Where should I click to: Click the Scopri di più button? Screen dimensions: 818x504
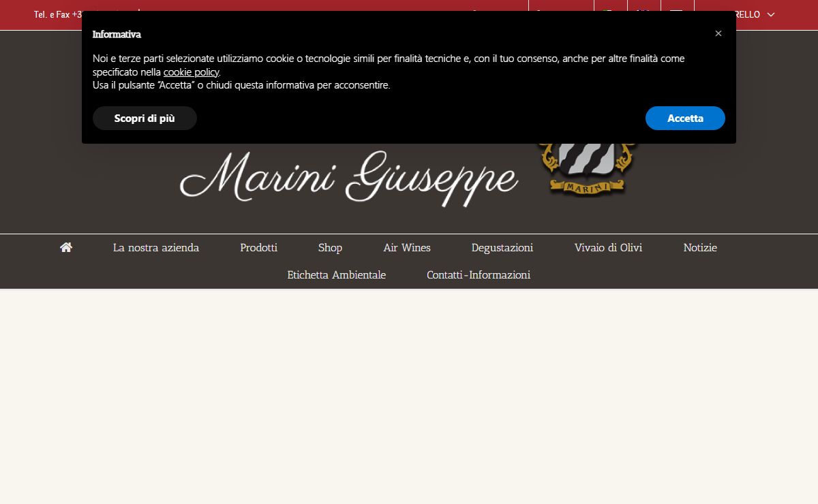(x=145, y=119)
